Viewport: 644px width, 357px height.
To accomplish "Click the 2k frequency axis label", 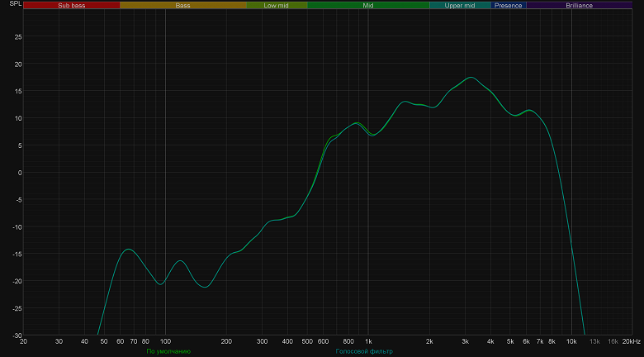I will (429, 342).
